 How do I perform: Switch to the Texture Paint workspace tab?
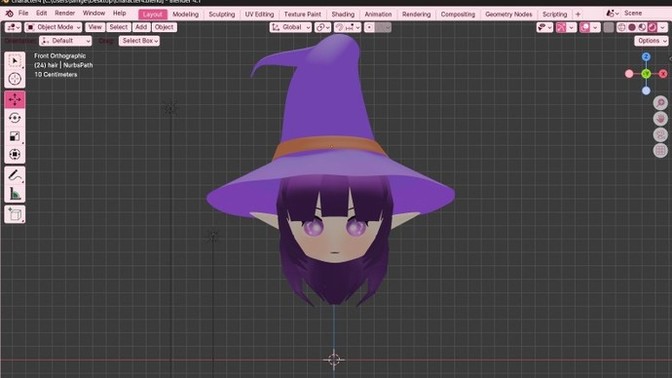coord(302,14)
